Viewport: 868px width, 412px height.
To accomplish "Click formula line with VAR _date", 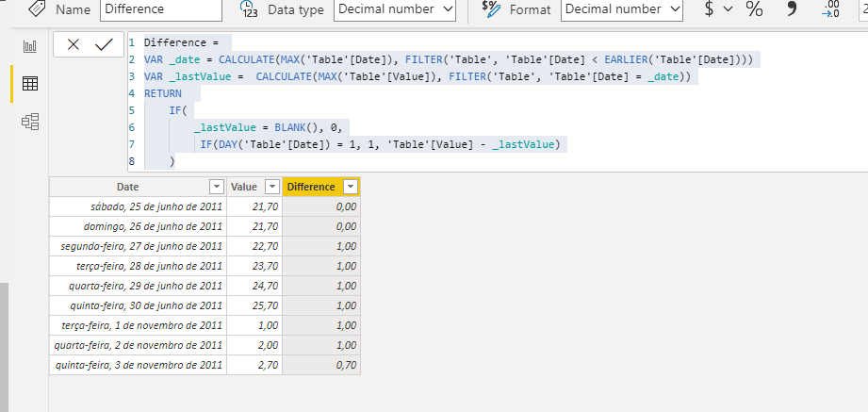I will [449, 59].
